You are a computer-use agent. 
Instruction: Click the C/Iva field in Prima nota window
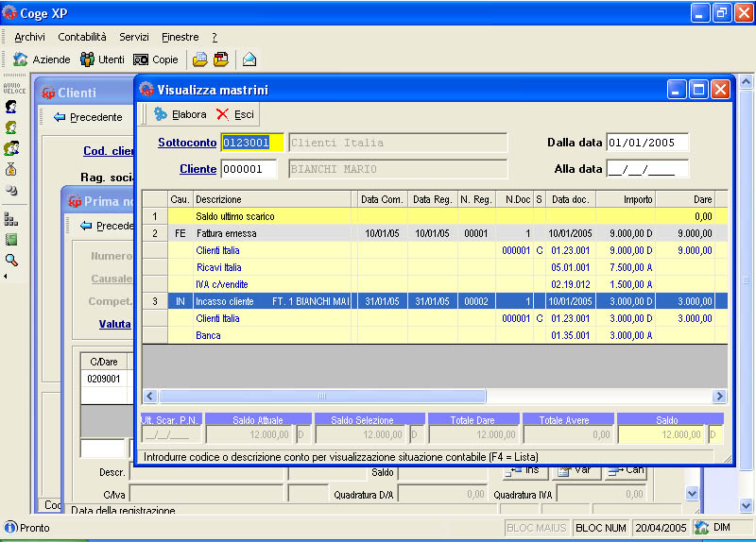[207, 495]
